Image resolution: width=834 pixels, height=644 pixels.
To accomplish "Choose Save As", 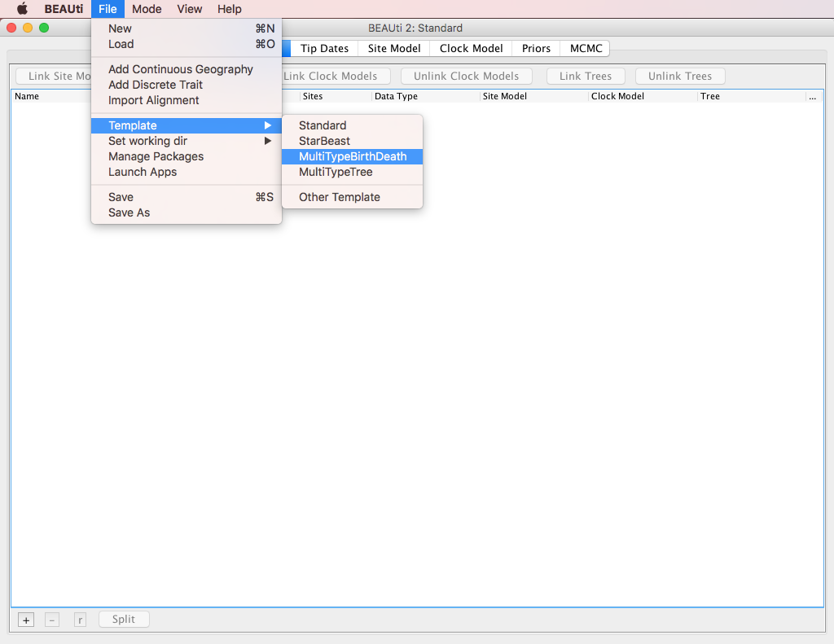I will point(187,212).
